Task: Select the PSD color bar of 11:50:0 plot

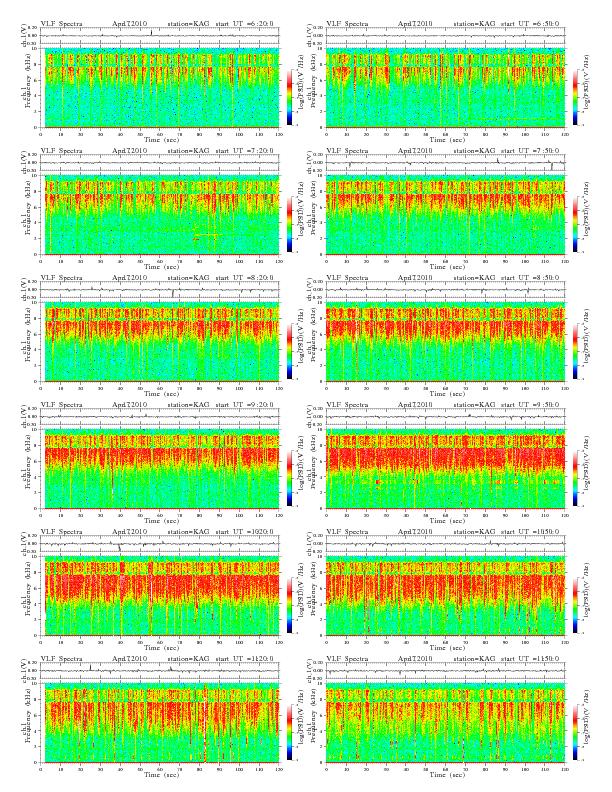Action: click(576, 732)
